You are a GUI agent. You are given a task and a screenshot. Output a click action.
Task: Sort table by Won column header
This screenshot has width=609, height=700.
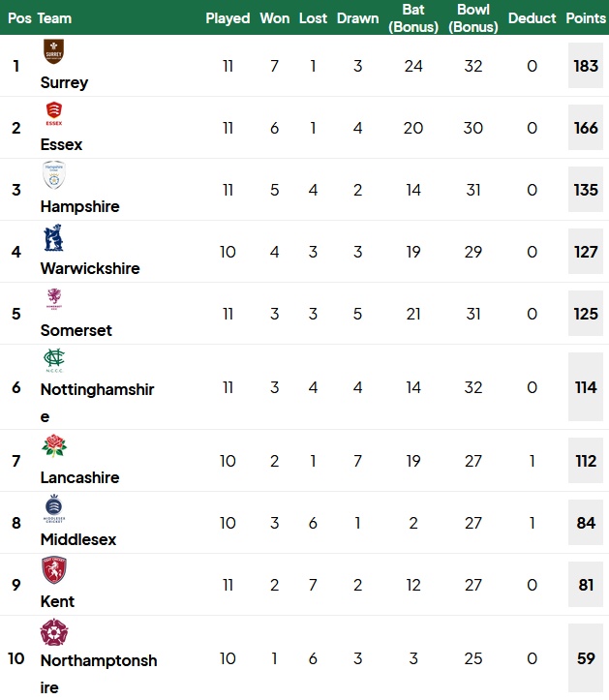[275, 17]
